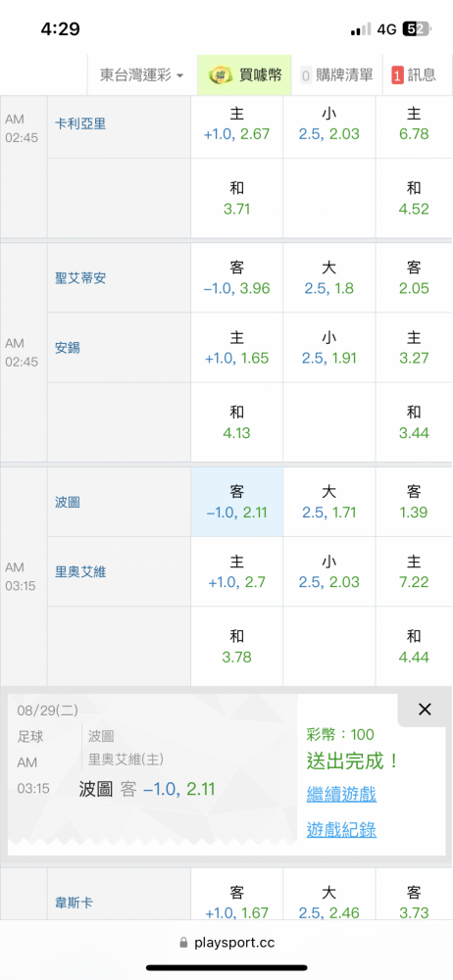Select 客 1.39 moneyline for 波圖
The height and width of the screenshot is (980, 453).
tap(414, 502)
